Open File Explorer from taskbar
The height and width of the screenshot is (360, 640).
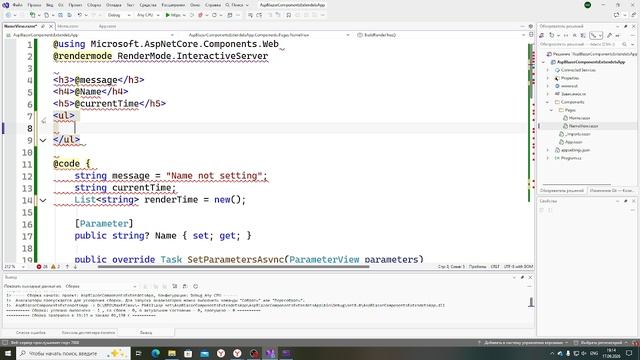pyautogui.click(x=172, y=353)
